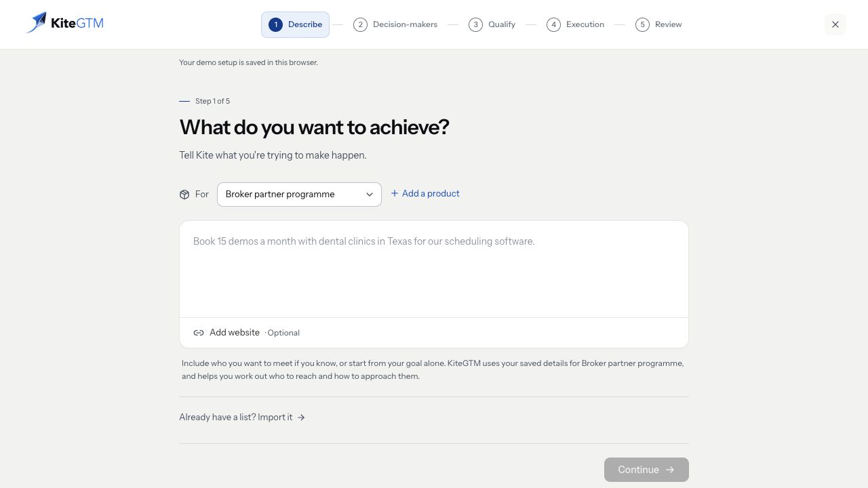Click the KiteGTM logo
868x488 pixels.
pyautogui.click(x=65, y=23)
